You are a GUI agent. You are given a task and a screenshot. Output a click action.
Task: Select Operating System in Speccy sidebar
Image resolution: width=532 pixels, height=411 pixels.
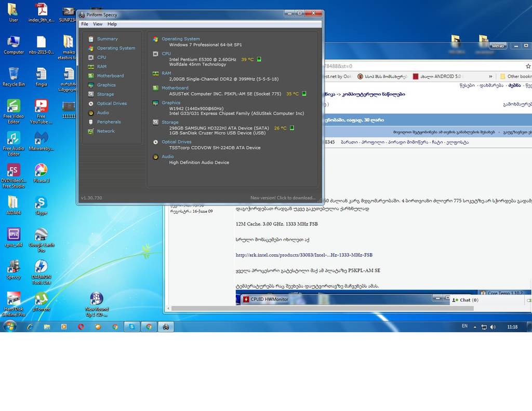(x=116, y=48)
